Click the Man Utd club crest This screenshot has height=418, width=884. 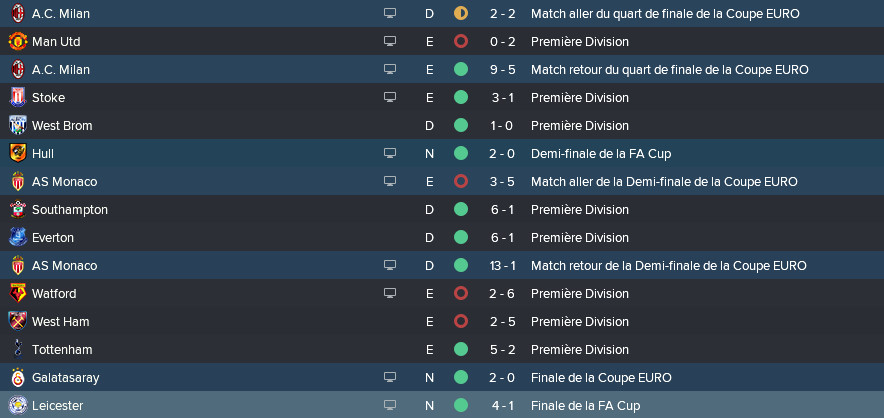18,42
